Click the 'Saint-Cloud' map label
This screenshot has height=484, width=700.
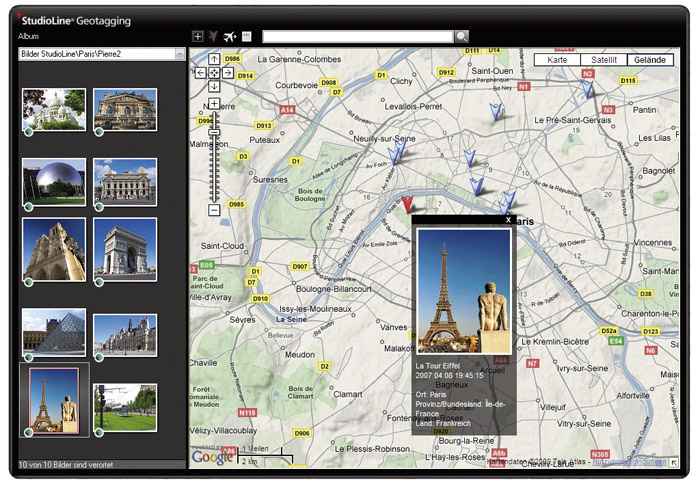(x=222, y=246)
